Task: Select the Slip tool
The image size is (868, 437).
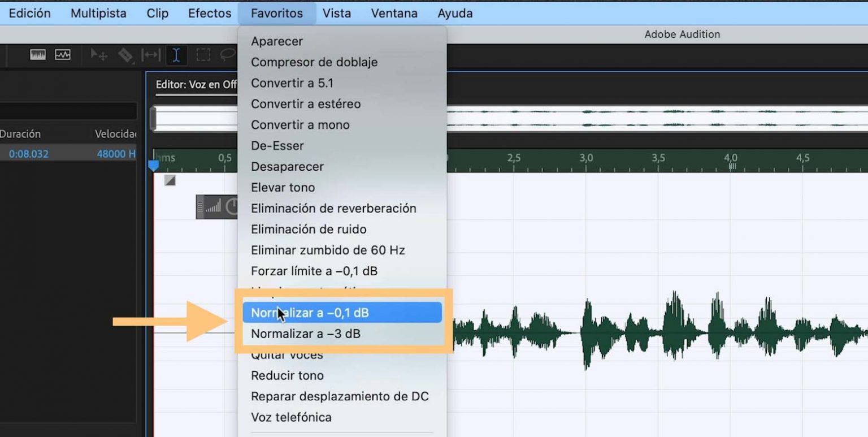Action: click(x=151, y=55)
